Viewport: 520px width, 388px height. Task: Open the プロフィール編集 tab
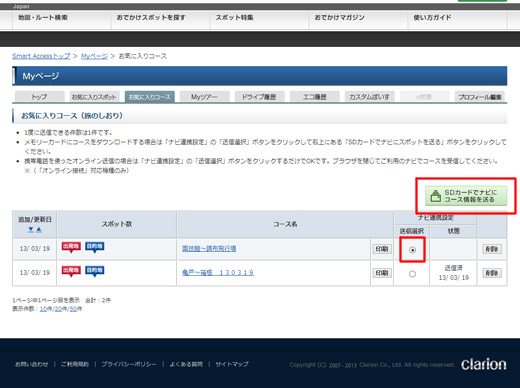click(480, 97)
